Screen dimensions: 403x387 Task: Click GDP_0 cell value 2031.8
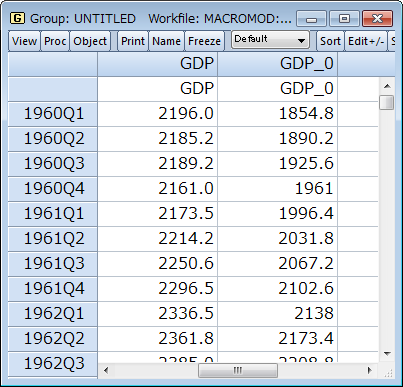coord(277,239)
